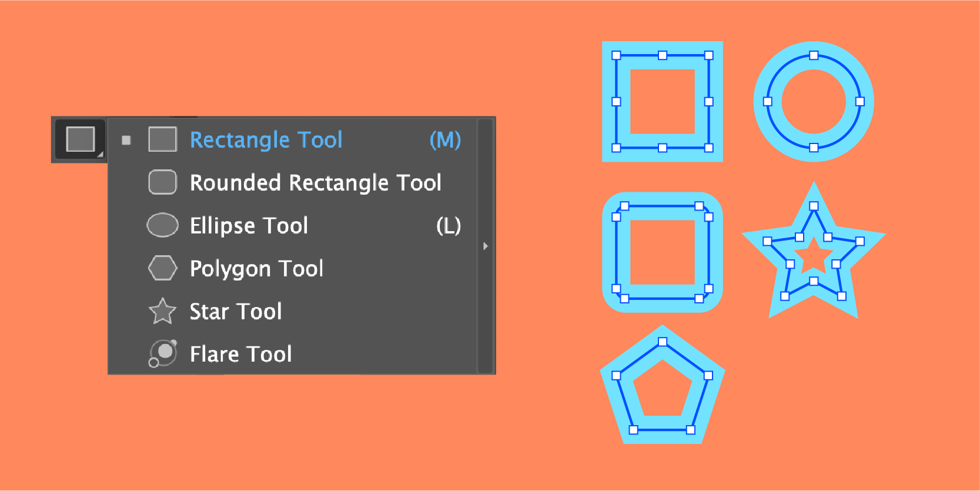The width and height of the screenshot is (980, 491).
Task: Choose the Ellipse Tool menu entry
Action: (x=249, y=226)
